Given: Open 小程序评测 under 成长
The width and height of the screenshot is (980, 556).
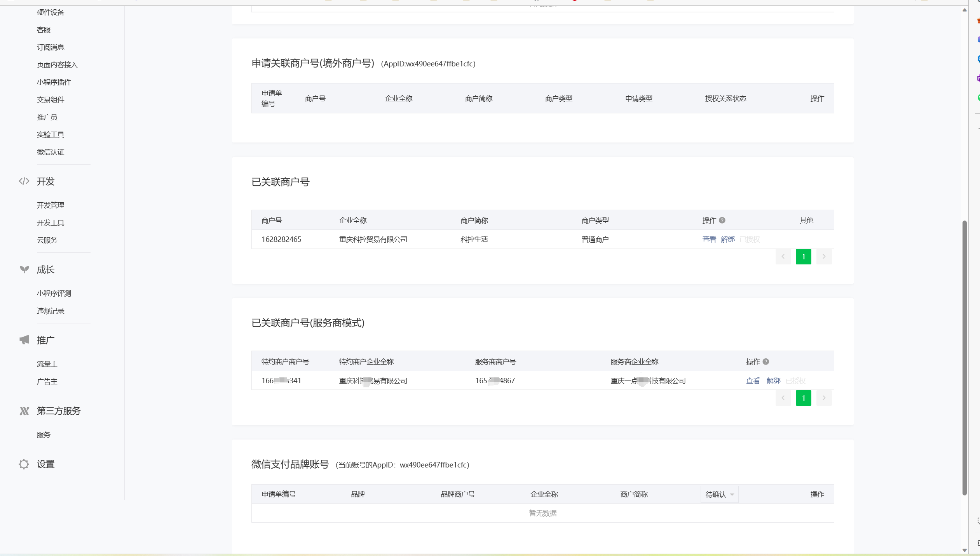Looking at the screenshot, I should (x=54, y=293).
